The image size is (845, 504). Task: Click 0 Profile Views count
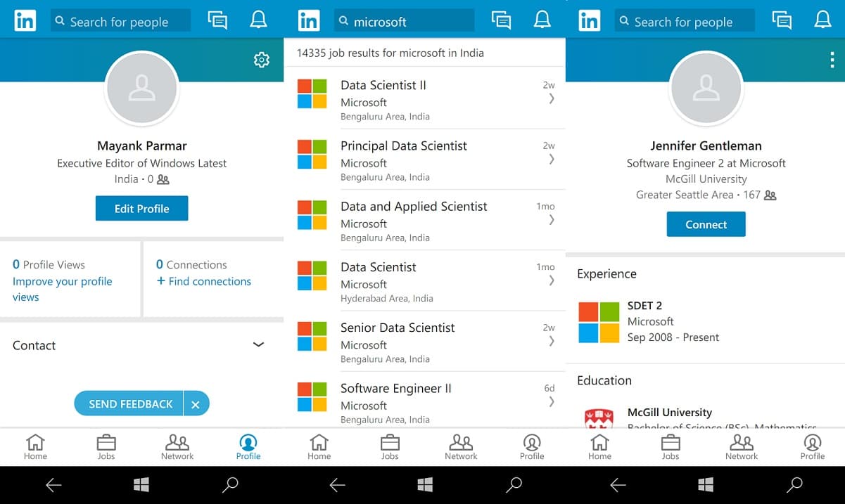point(49,264)
